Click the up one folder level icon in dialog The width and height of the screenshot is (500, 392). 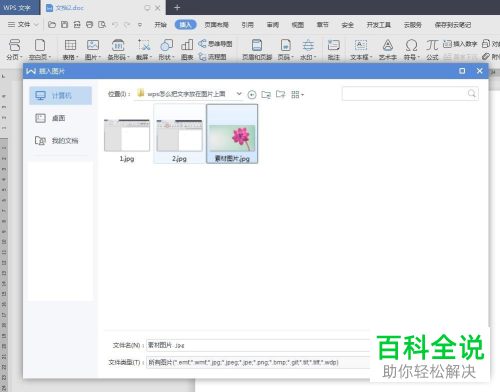(x=266, y=95)
